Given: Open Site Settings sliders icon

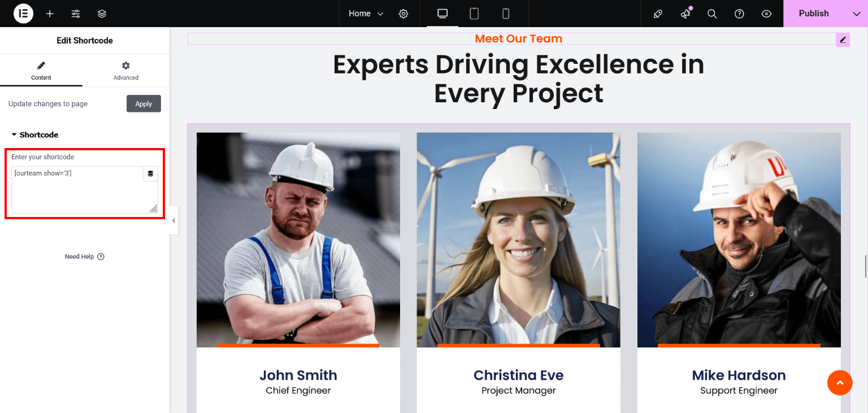Looking at the screenshot, I should point(76,14).
